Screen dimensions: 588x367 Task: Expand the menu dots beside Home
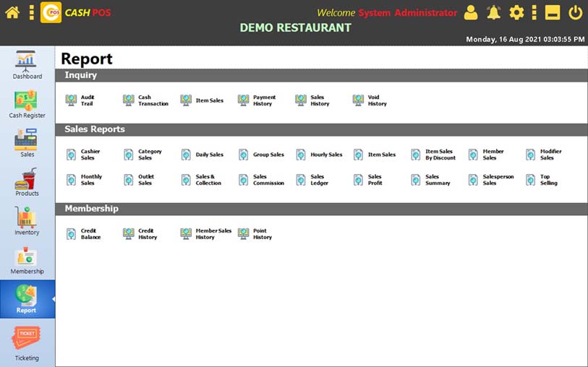pyautogui.click(x=31, y=12)
